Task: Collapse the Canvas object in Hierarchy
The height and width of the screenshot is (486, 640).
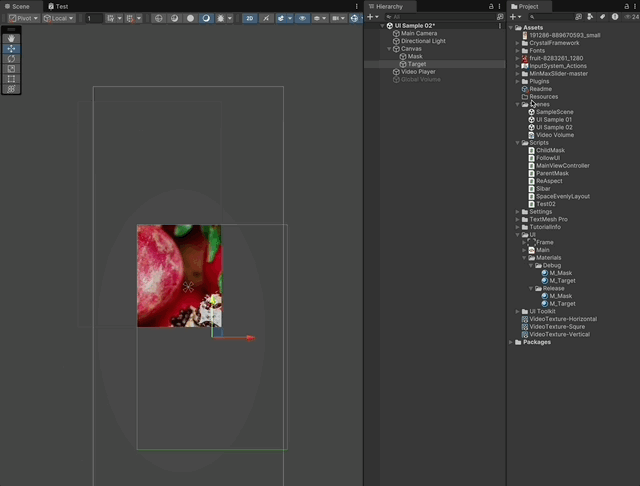Action: [389, 49]
